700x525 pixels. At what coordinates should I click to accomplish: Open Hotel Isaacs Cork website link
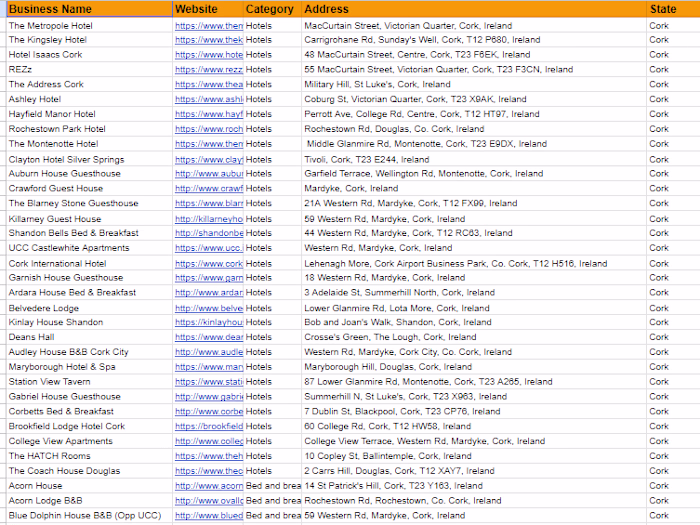pos(209,55)
